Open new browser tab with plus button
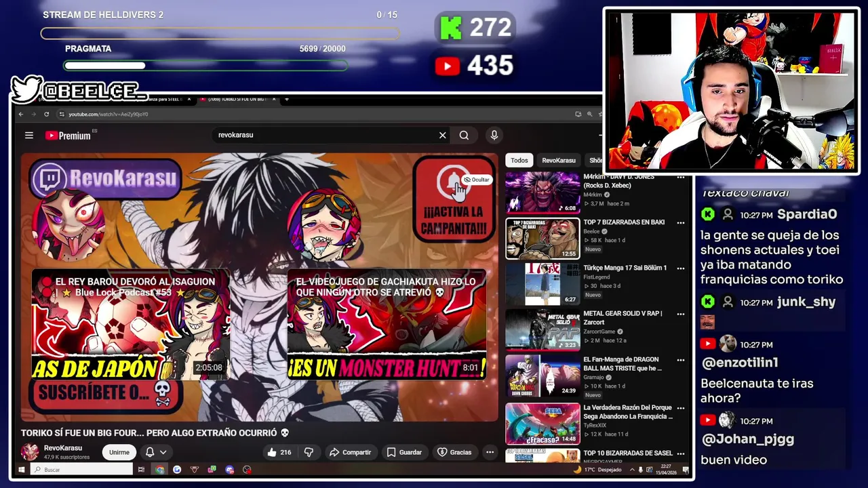The image size is (868, 488). coord(287,100)
